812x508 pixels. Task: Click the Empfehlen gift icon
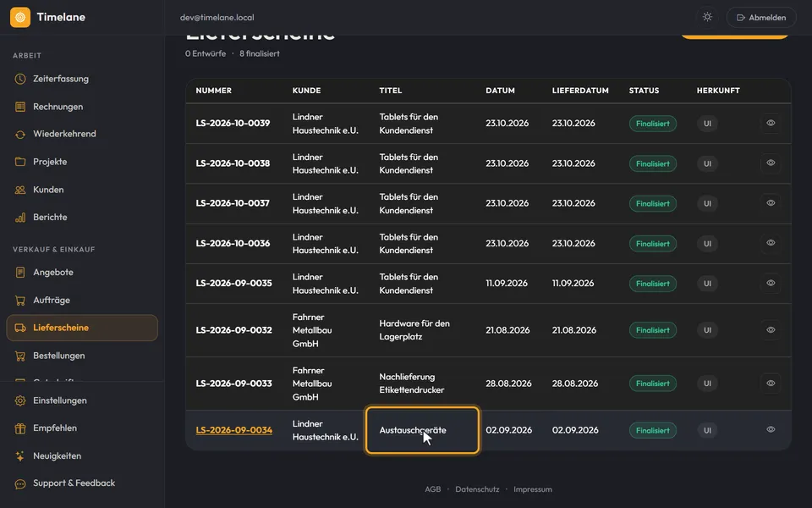[20, 428]
